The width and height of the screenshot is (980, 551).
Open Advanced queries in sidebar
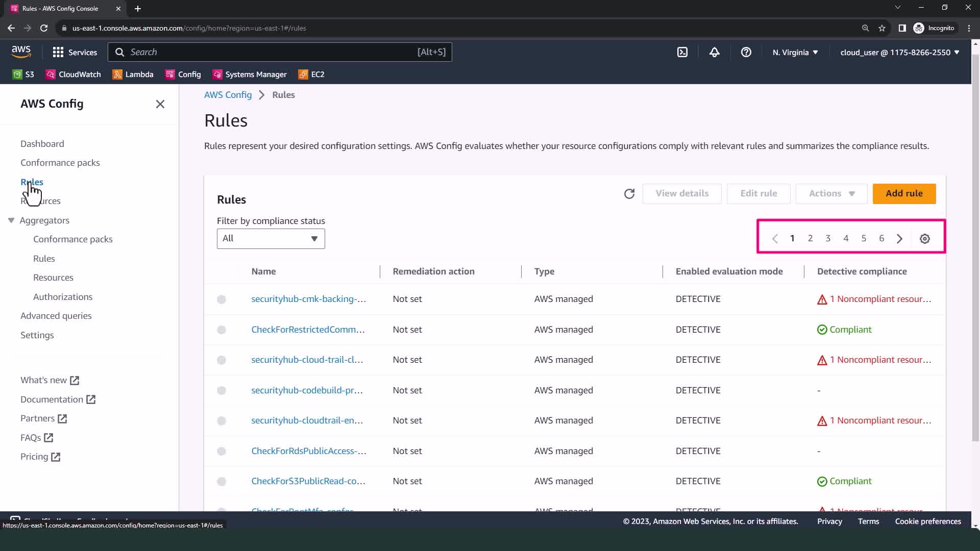click(x=56, y=316)
